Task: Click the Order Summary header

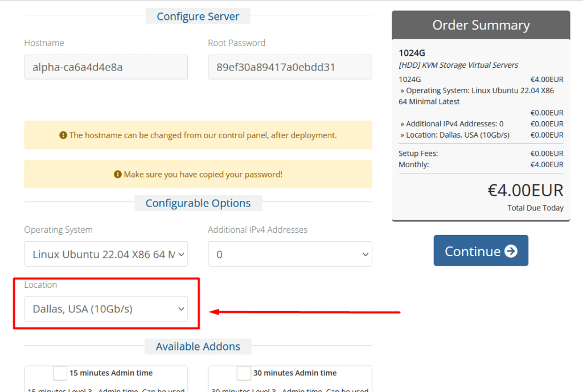Action: tap(481, 25)
